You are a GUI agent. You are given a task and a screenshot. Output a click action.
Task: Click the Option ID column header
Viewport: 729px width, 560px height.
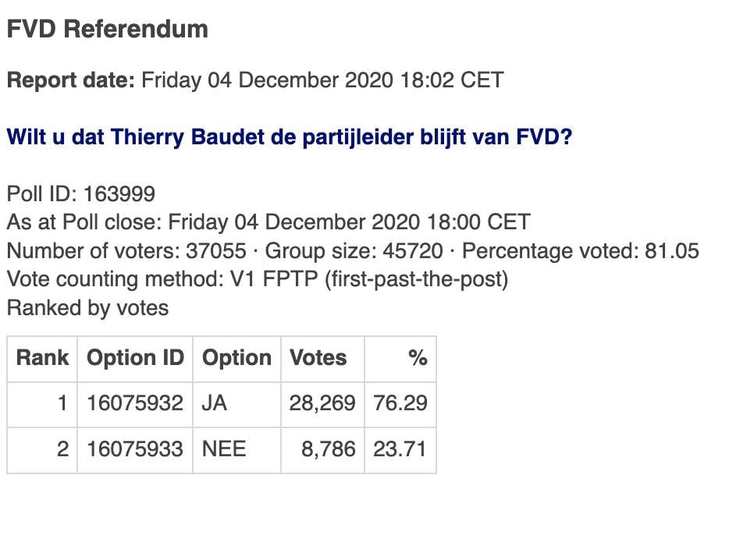135,359
